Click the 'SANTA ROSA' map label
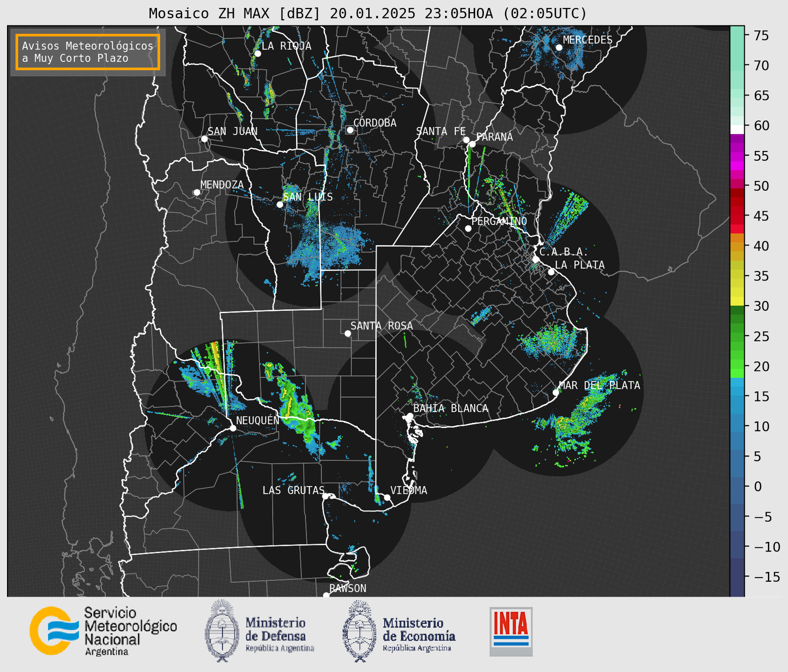The height and width of the screenshot is (672, 788). coord(382,326)
